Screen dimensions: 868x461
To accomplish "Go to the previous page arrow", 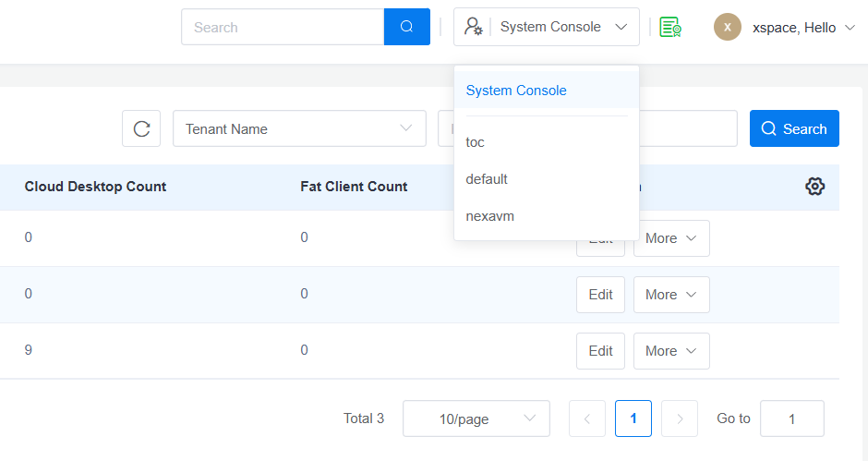I will click(586, 419).
